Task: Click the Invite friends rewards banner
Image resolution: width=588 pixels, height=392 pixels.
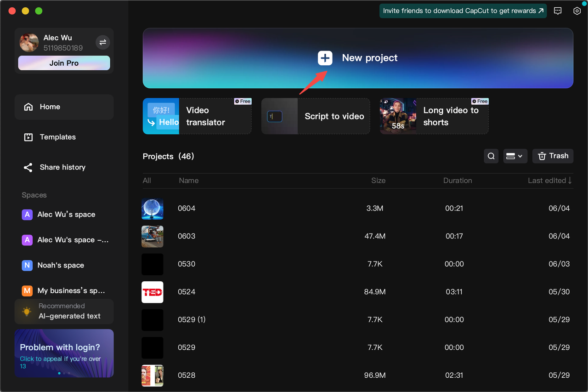Action: pyautogui.click(x=463, y=11)
